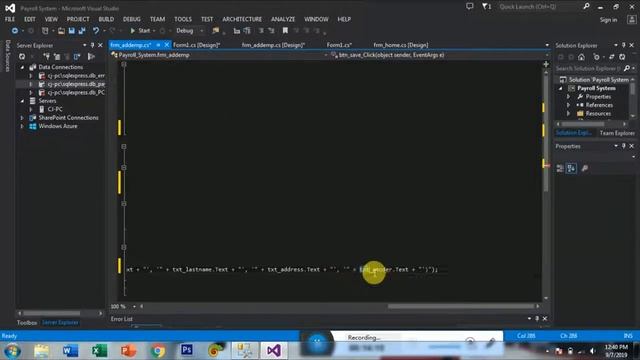Click the feedback chat icon in title bar
Screen dimensions: 640x360
470,6
